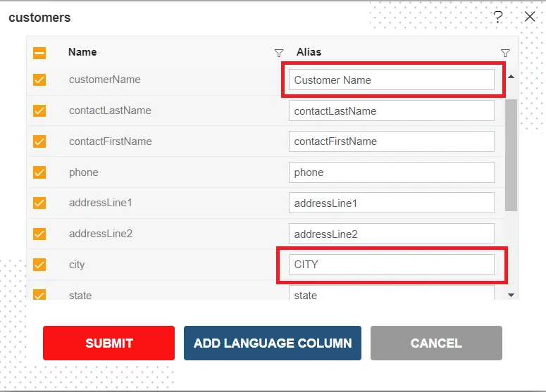Uncheck the customerName checkbox
546x392 pixels.
pyautogui.click(x=39, y=80)
